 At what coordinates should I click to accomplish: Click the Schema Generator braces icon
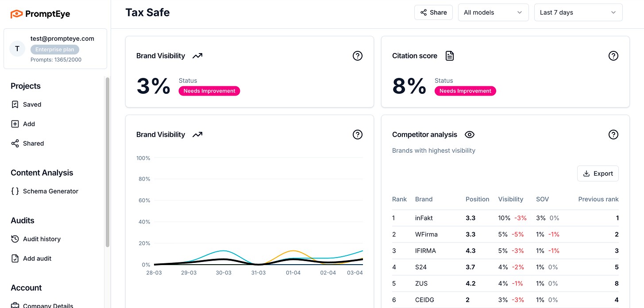click(15, 191)
